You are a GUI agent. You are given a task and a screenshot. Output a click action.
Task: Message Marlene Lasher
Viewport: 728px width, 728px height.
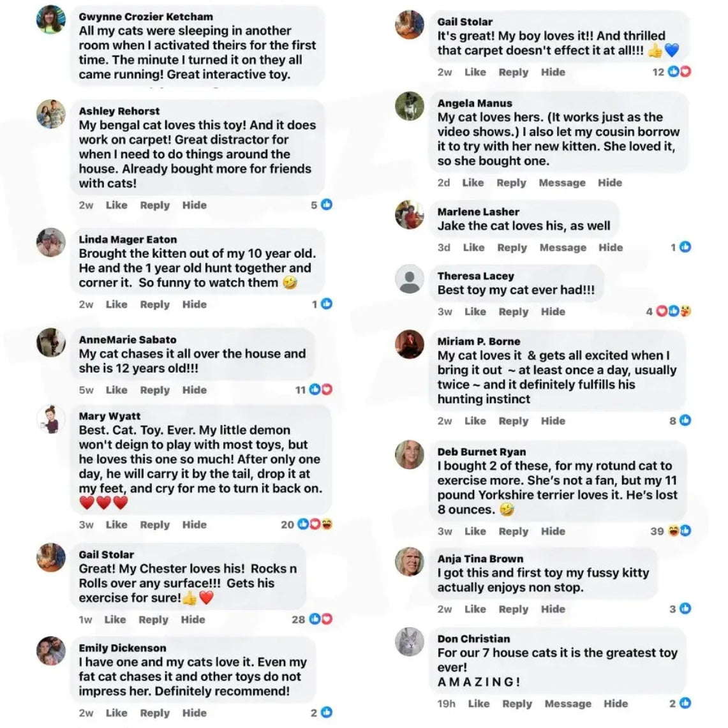click(563, 248)
